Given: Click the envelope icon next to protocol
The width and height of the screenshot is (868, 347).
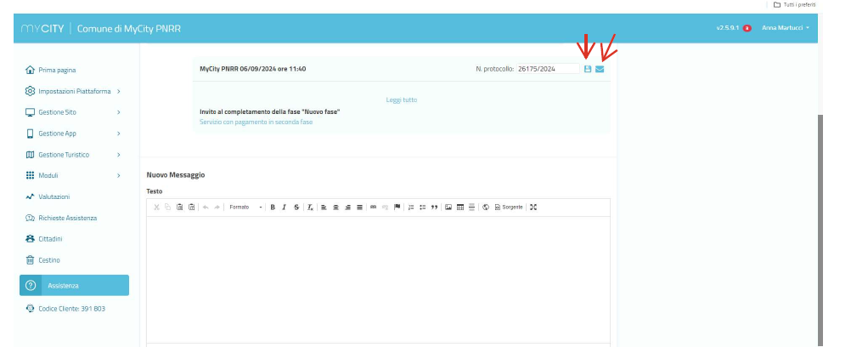Looking at the screenshot, I should point(600,69).
